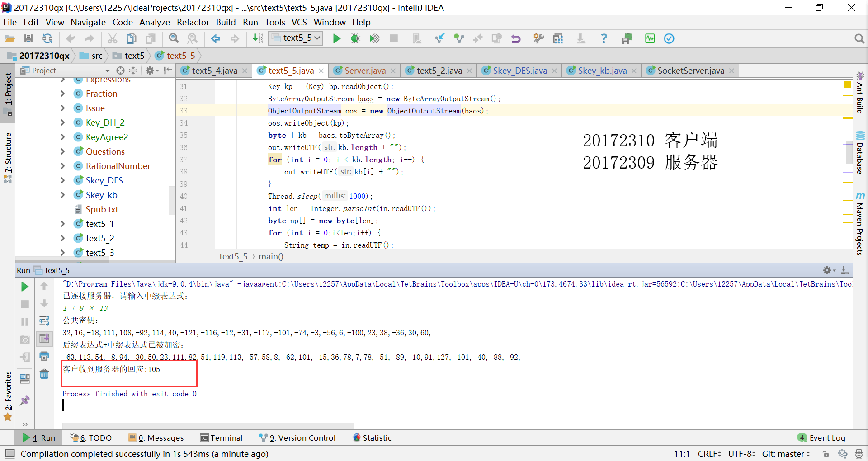The image size is (868, 461).
Task: Switch to the Server.java tab
Action: [x=365, y=71]
